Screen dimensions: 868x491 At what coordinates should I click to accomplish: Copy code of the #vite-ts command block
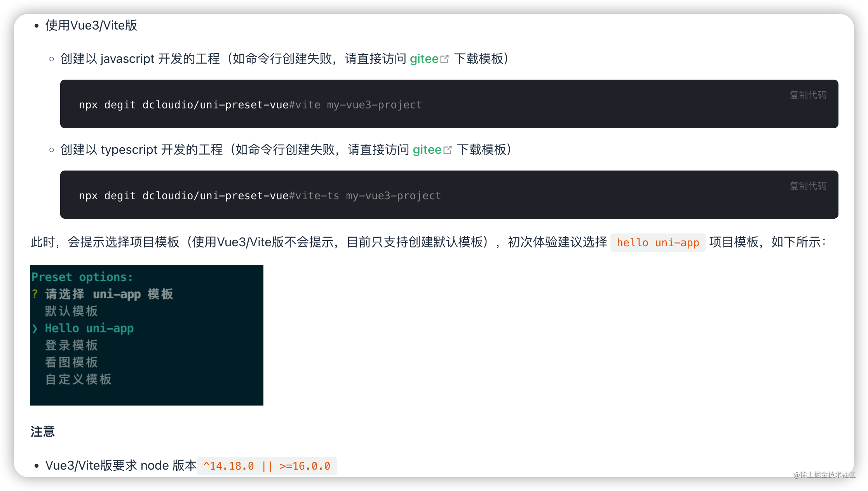[808, 186]
